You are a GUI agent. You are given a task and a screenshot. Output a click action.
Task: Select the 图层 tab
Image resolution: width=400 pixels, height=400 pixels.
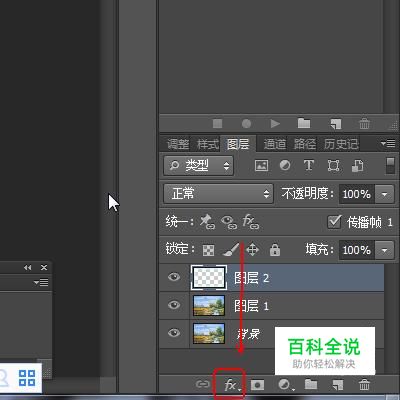coord(238,144)
